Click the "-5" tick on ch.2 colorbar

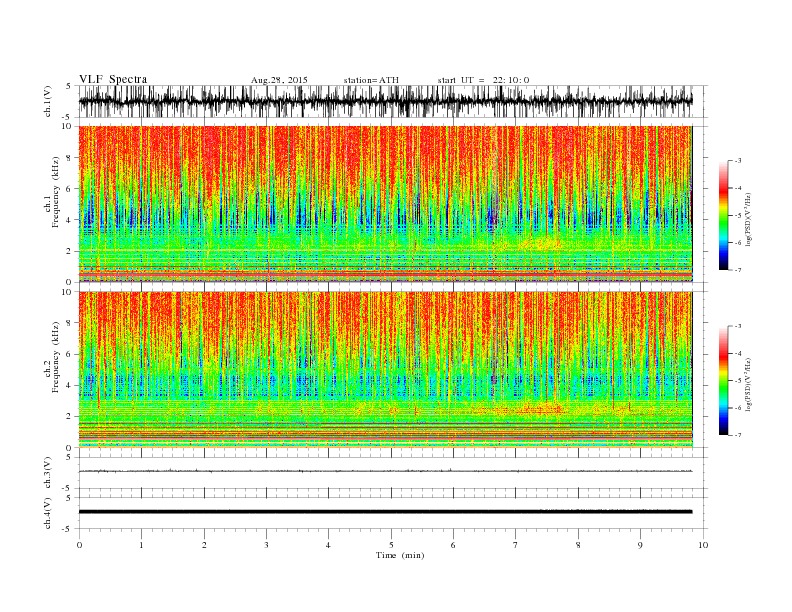tap(738, 381)
